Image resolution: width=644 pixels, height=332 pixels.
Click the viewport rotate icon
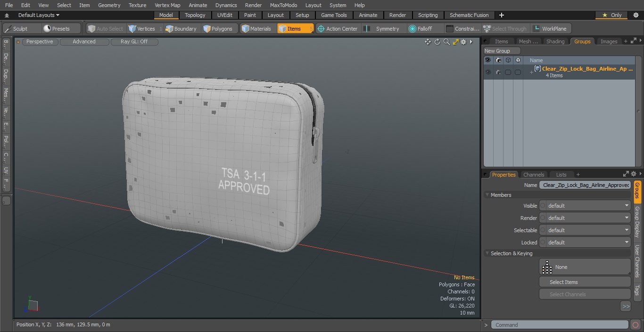pos(437,42)
